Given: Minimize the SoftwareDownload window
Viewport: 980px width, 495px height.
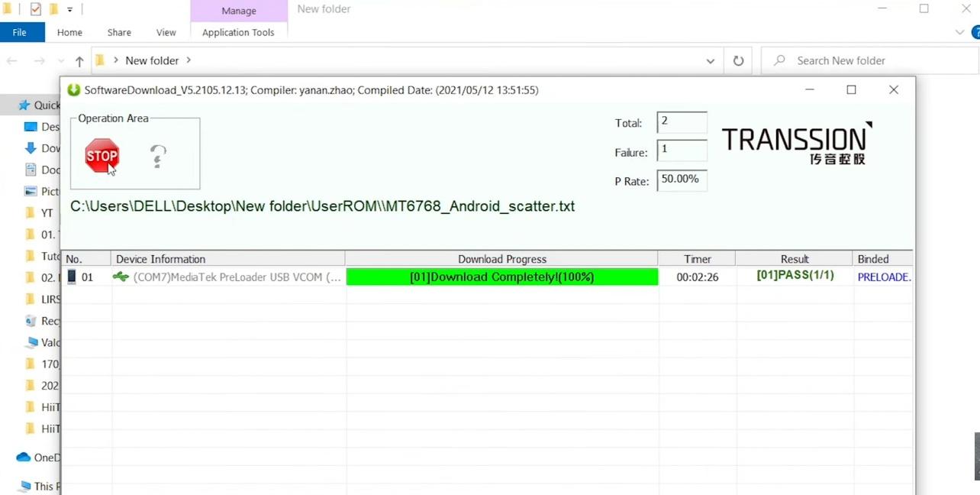Looking at the screenshot, I should coord(810,90).
